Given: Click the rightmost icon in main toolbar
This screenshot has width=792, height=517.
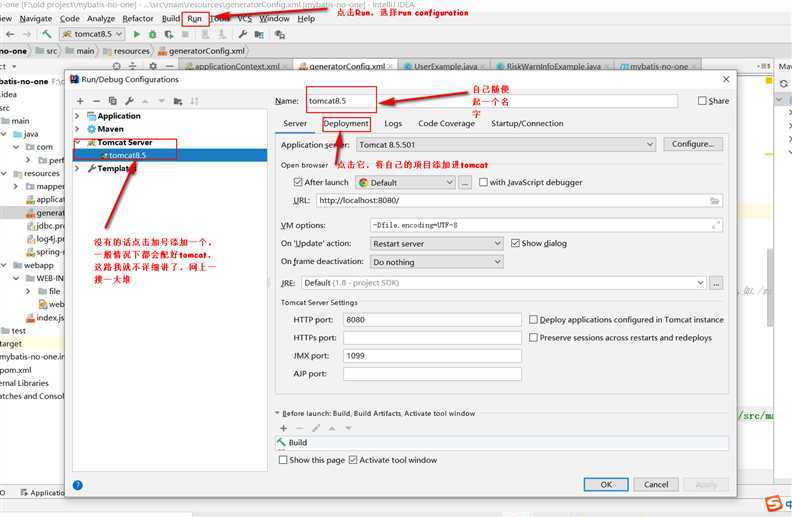Looking at the screenshot, I should 279,34.
